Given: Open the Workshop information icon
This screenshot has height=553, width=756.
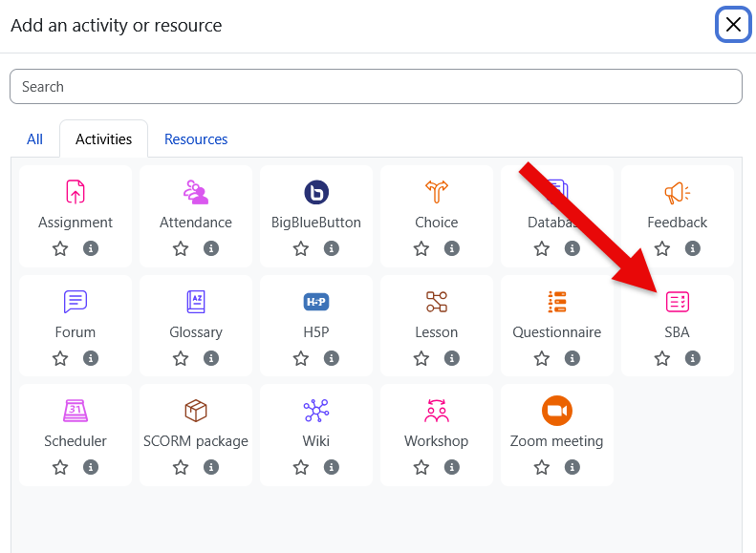Looking at the screenshot, I should click(x=452, y=467).
